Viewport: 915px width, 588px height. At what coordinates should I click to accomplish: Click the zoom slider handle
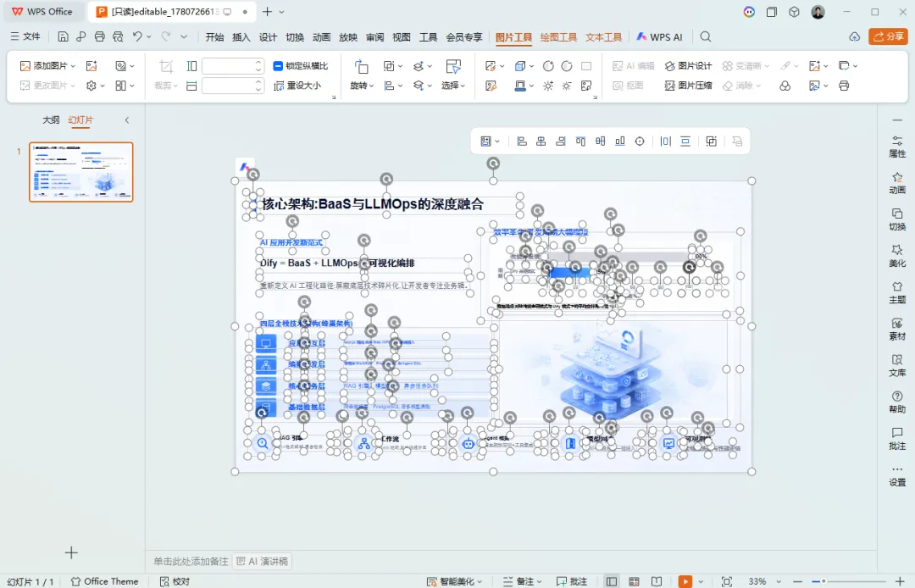823,581
